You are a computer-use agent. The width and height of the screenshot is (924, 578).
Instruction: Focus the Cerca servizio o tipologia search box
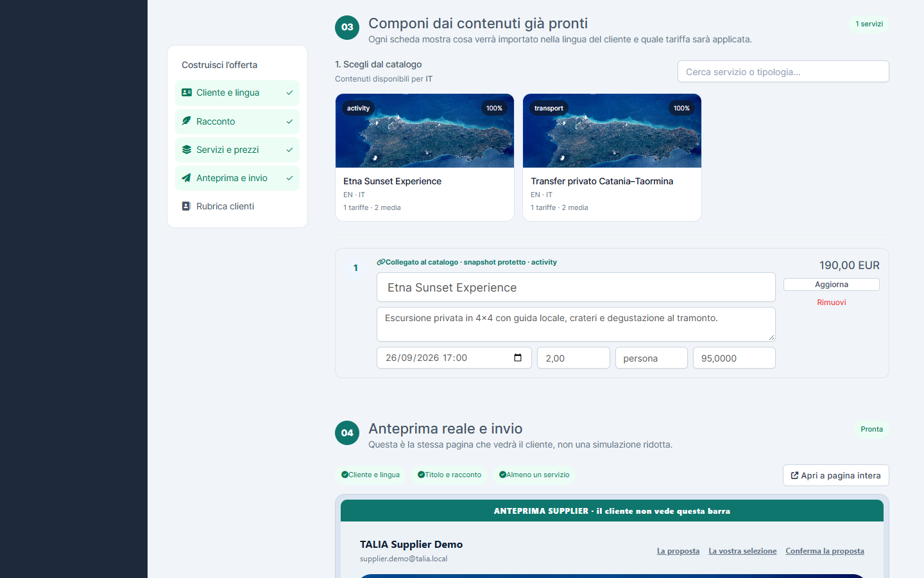(x=783, y=71)
